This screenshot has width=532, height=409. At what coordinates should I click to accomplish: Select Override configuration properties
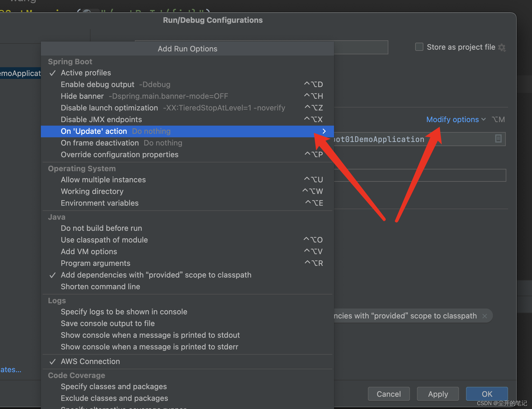click(x=187, y=155)
